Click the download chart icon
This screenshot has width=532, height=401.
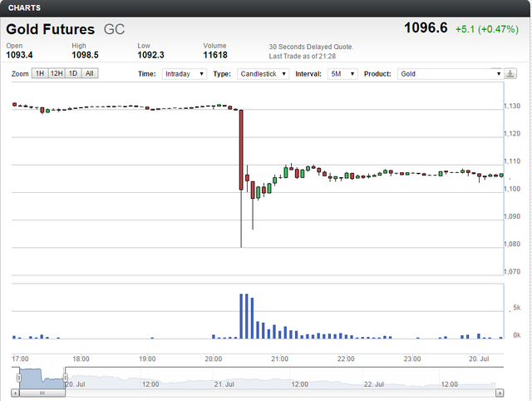510,74
